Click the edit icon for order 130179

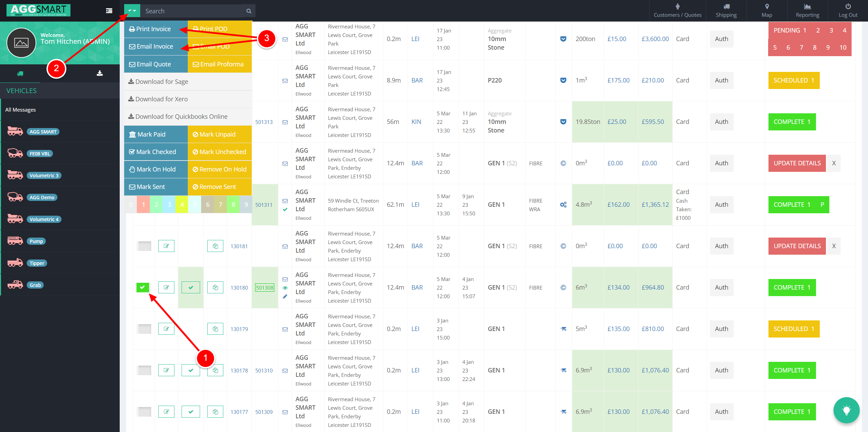pyautogui.click(x=166, y=329)
